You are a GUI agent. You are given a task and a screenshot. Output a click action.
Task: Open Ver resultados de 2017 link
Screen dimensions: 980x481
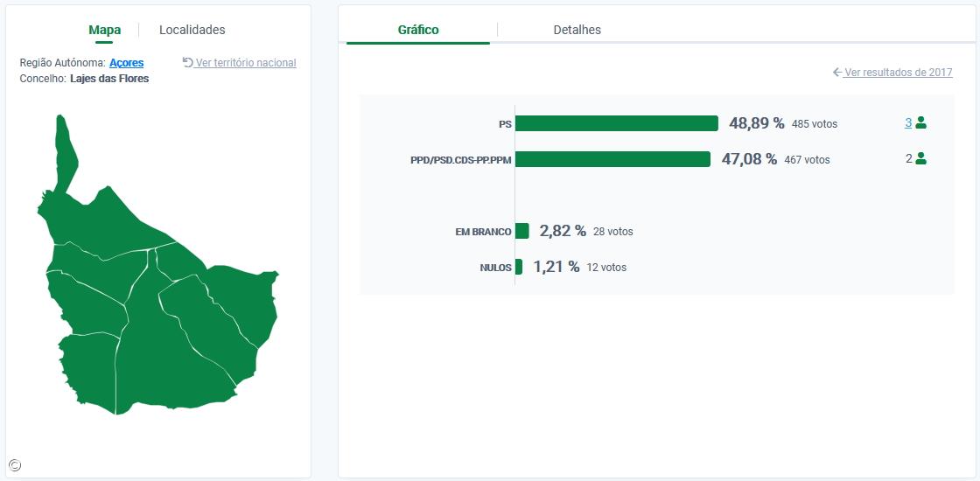tap(898, 73)
